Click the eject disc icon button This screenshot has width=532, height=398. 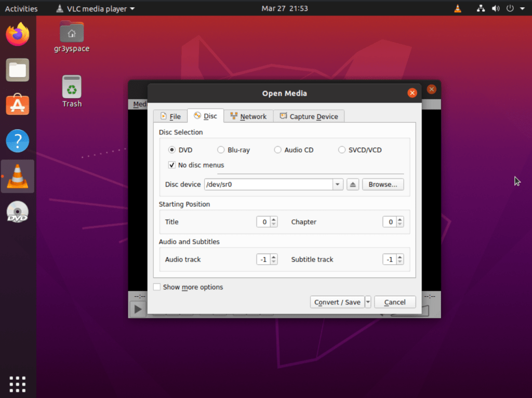pos(353,184)
